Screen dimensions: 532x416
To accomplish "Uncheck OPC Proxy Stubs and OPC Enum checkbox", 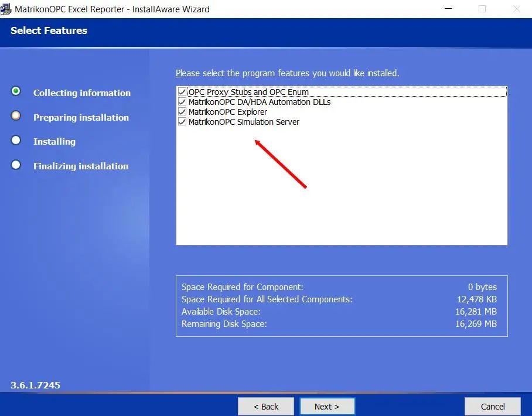I will click(182, 91).
